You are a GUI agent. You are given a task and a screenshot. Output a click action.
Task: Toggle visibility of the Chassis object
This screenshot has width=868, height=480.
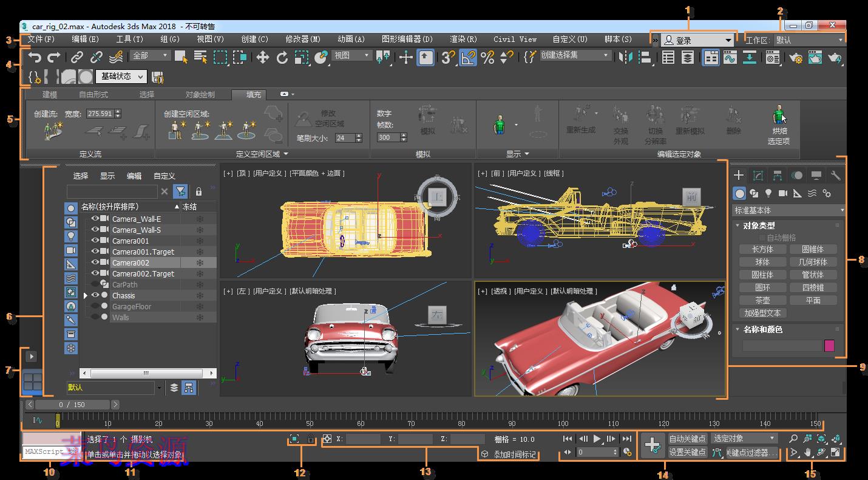coord(95,295)
